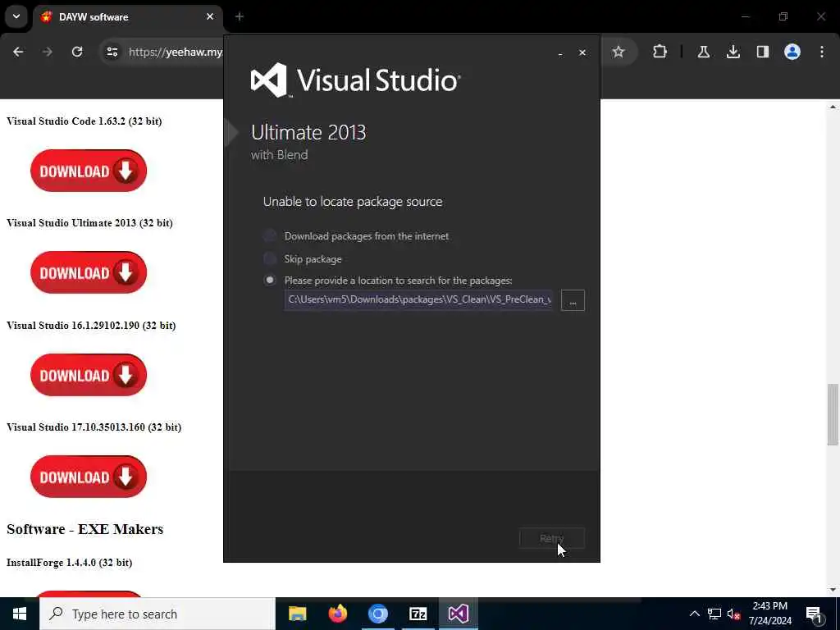This screenshot has height=630, width=840.
Task: View site information icon in address bar
Action: click(x=112, y=52)
